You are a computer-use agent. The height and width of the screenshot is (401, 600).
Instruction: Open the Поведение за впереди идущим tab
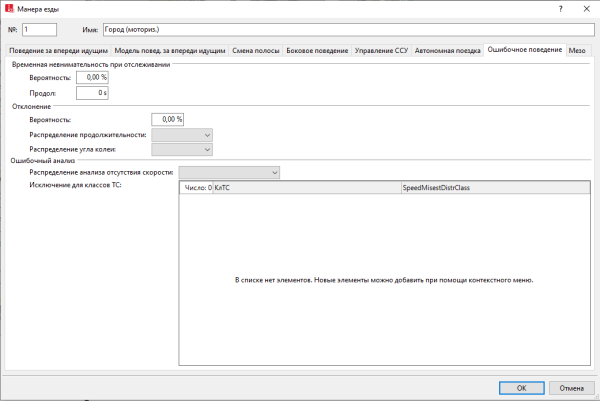[x=59, y=50]
